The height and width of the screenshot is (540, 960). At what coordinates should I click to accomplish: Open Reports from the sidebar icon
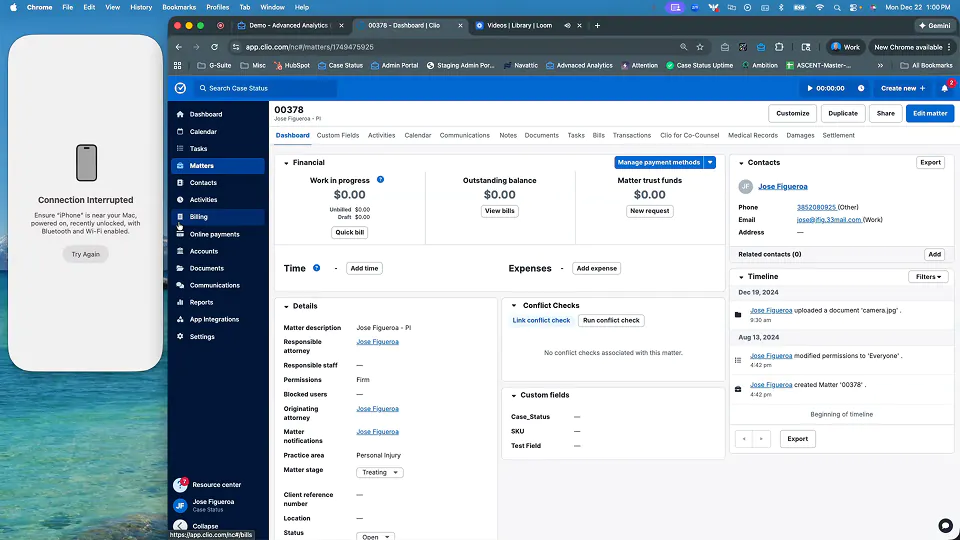(180, 302)
